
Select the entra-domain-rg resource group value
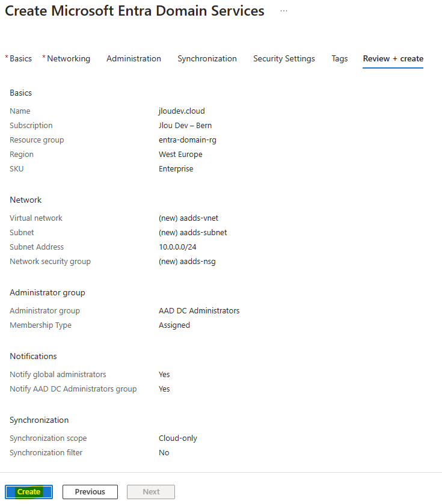pos(188,140)
